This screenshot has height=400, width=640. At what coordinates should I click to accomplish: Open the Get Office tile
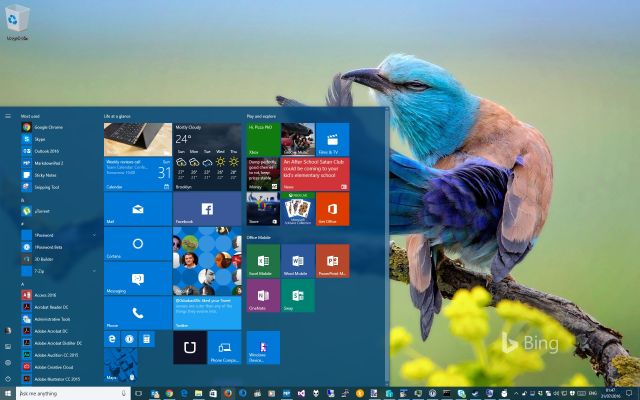coord(332,208)
